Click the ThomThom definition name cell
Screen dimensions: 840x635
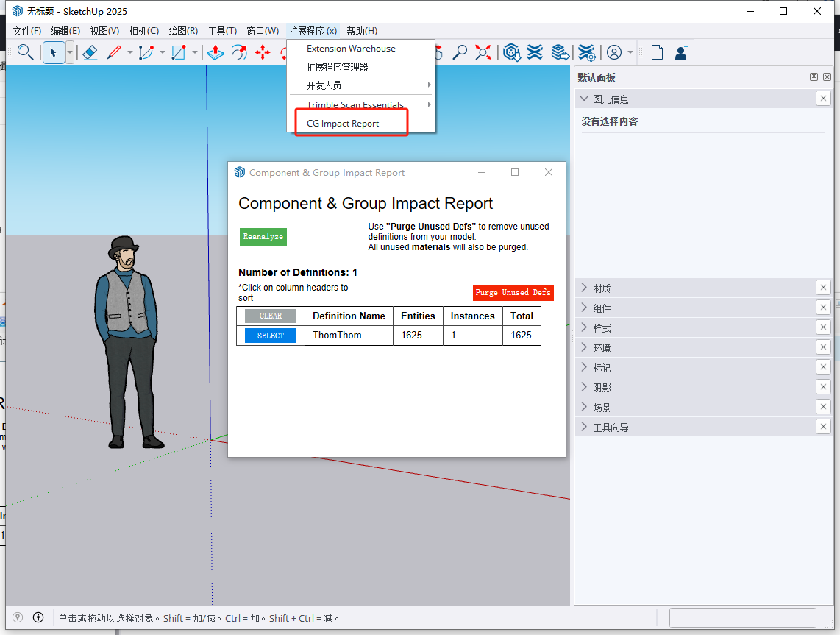coord(349,336)
